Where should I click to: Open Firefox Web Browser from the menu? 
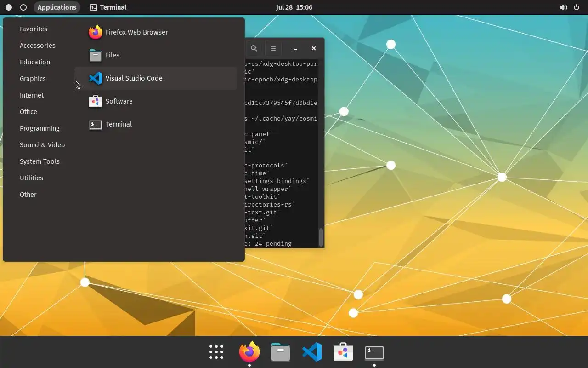(x=156, y=32)
